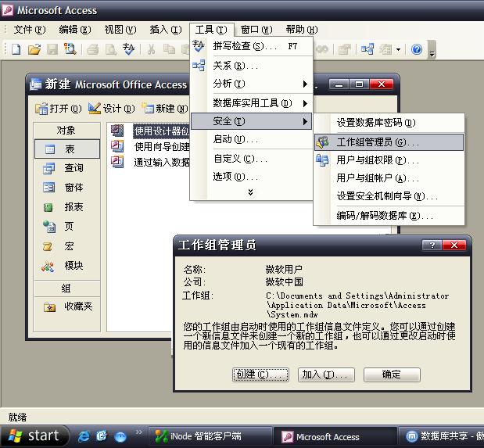Select the 表 tables object icon

pyautogui.click(x=50, y=149)
